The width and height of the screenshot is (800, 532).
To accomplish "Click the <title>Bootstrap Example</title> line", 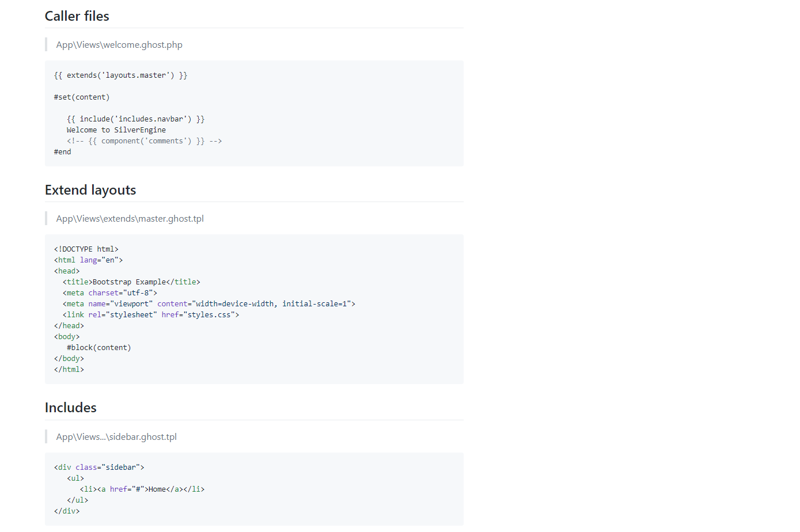I will pos(131,282).
